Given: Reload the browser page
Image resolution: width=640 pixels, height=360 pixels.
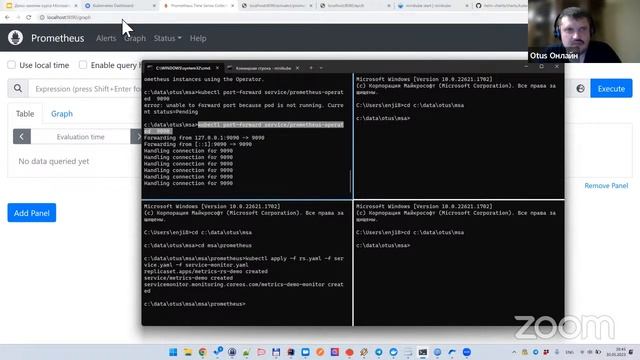Looking at the screenshot, I should point(29,17).
